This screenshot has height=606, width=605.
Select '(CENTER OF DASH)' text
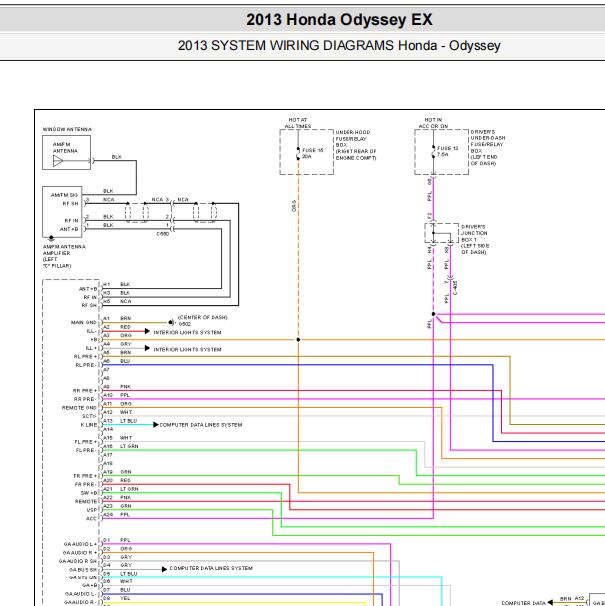point(202,317)
